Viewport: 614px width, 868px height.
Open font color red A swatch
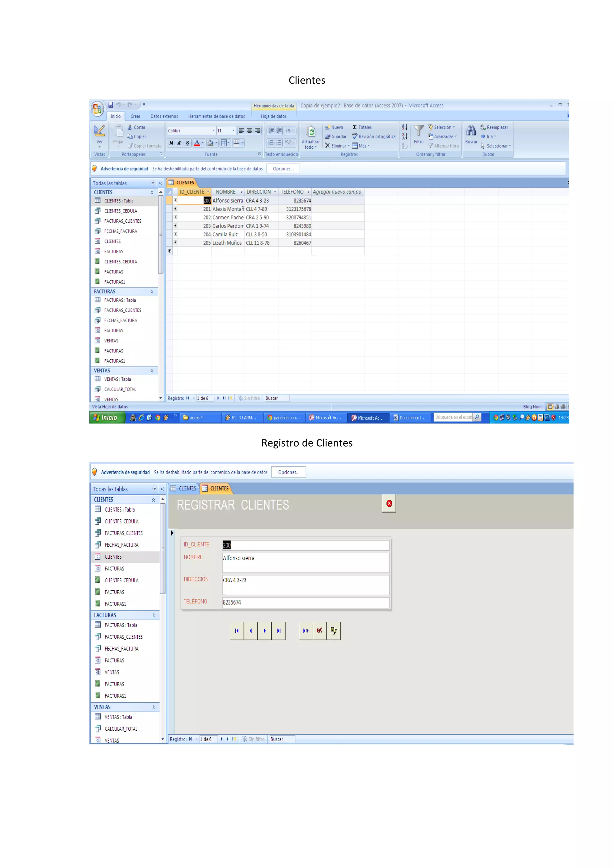click(197, 143)
